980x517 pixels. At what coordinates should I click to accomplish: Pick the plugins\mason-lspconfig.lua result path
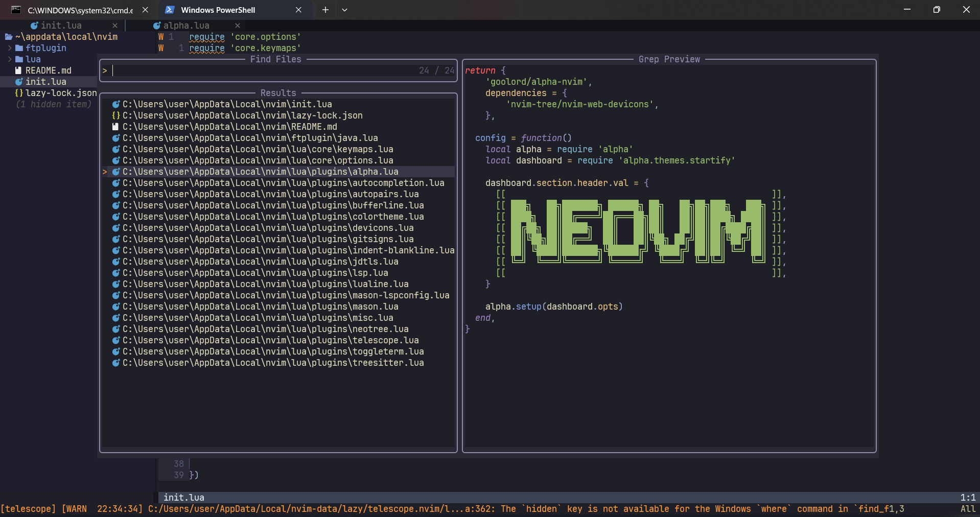(x=286, y=295)
